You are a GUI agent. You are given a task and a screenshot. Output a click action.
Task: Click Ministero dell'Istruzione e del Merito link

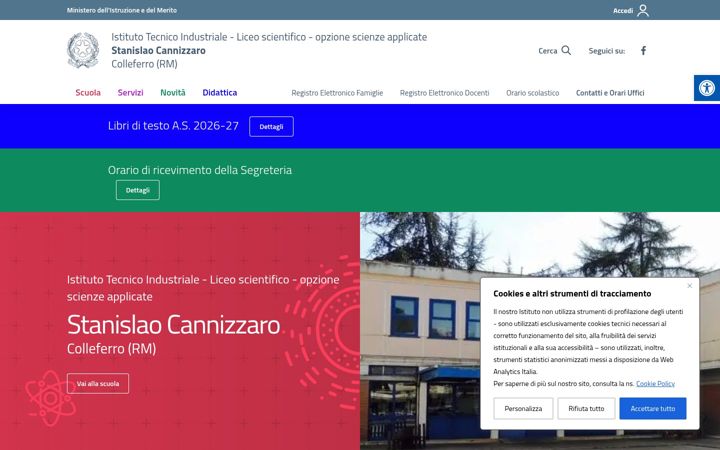pos(122,10)
